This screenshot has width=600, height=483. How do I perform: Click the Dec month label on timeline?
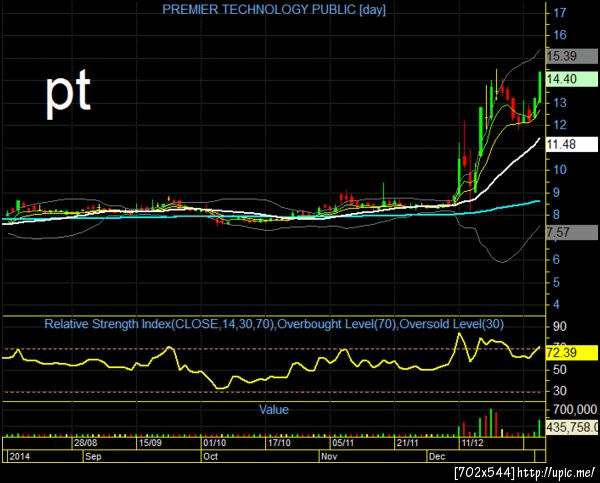437,457
